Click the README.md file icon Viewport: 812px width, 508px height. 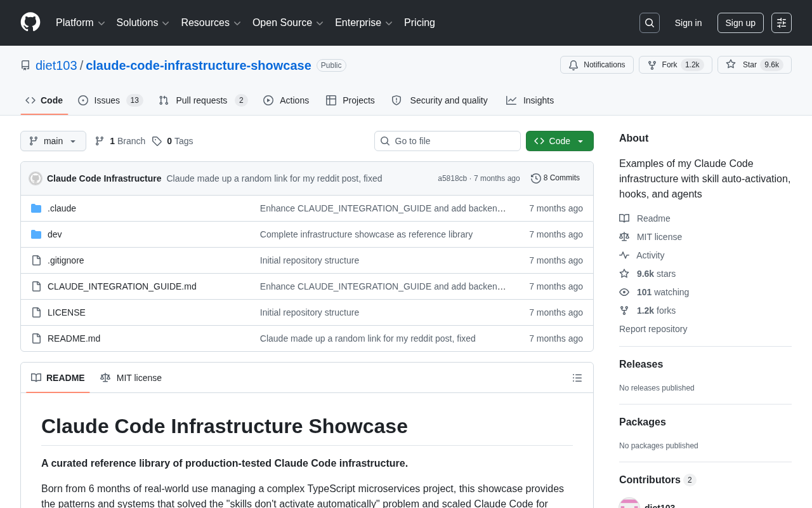[x=36, y=338]
